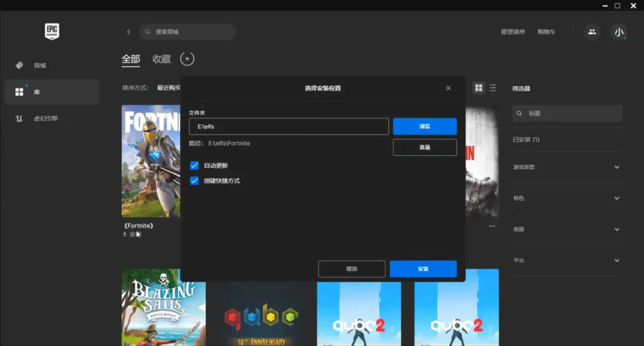Focus the 搜索商城 search field
The width and height of the screenshot is (644, 346).
pos(187,31)
